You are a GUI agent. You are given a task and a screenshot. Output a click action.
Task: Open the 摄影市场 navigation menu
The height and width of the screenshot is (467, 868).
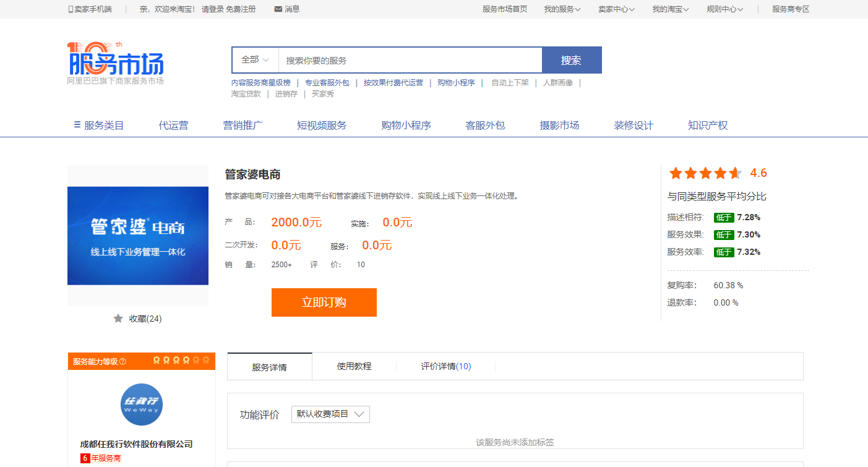559,126
